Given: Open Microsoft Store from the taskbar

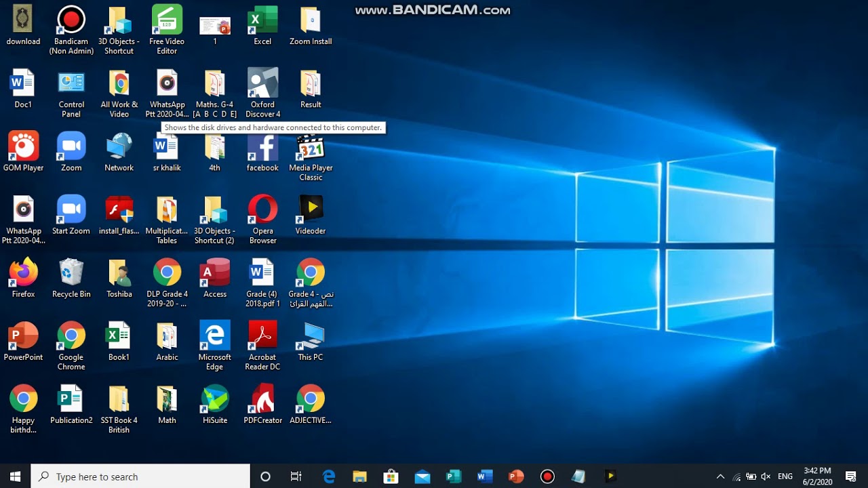Looking at the screenshot, I should (391, 476).
